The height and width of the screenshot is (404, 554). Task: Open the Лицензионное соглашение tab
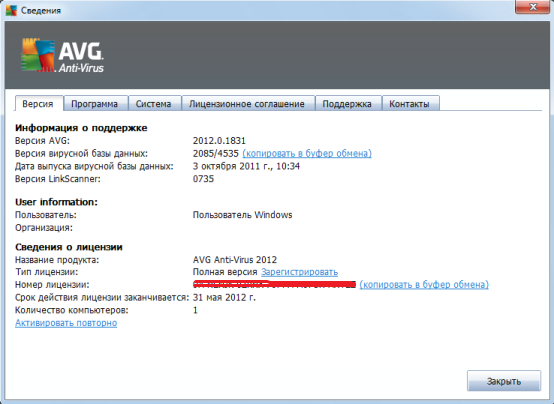coord(247,104)
